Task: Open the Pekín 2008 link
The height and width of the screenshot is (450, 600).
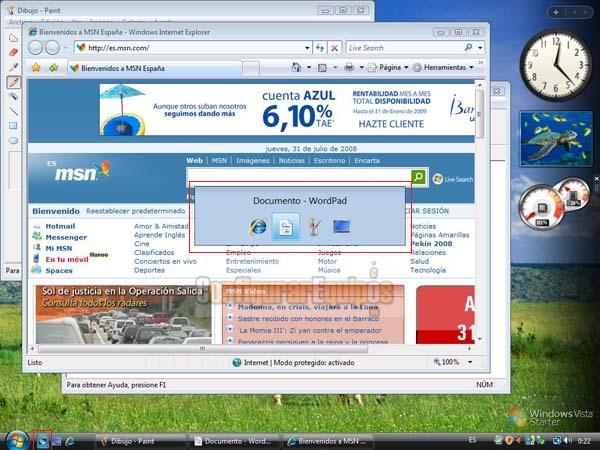Action: point(431,244)
